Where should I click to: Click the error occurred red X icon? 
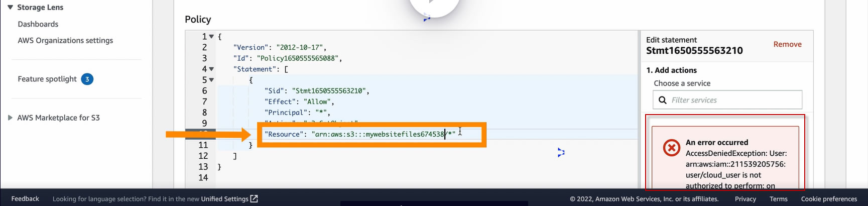point(671,148)
